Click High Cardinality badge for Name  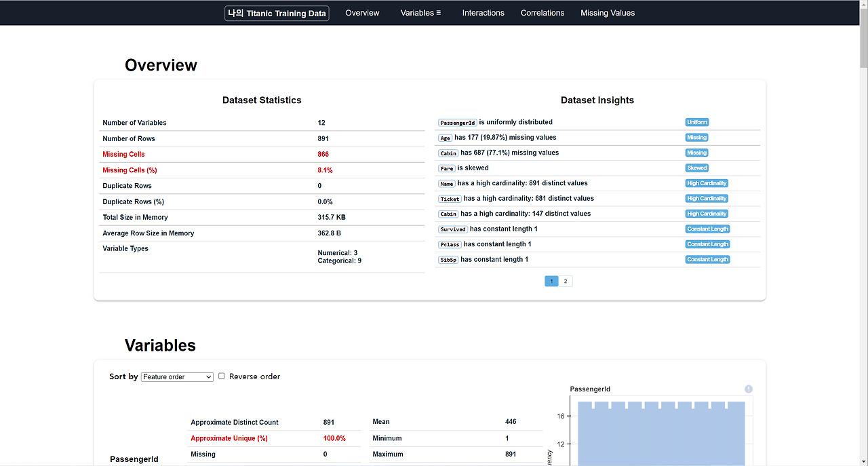(x=707, y=183)
